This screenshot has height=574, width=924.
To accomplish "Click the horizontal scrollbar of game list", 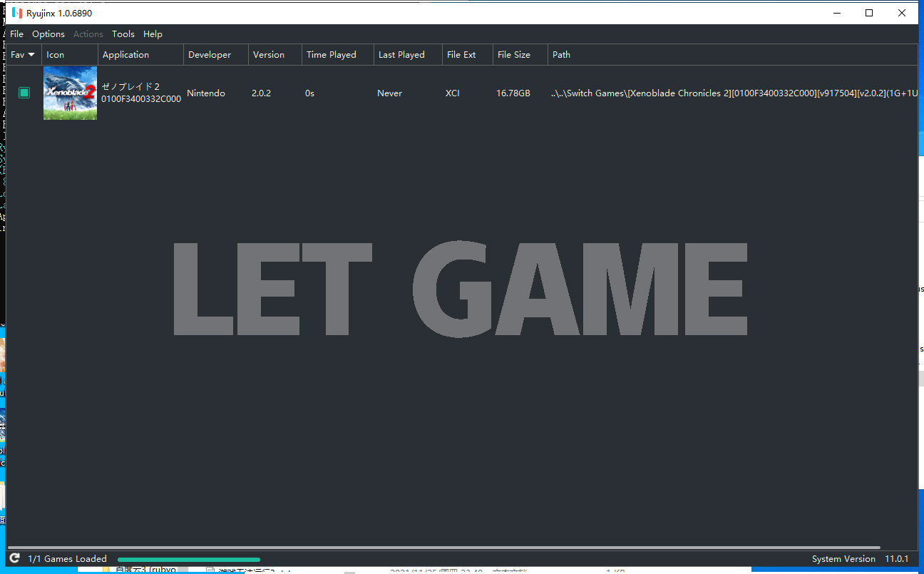I will (456, 548).
